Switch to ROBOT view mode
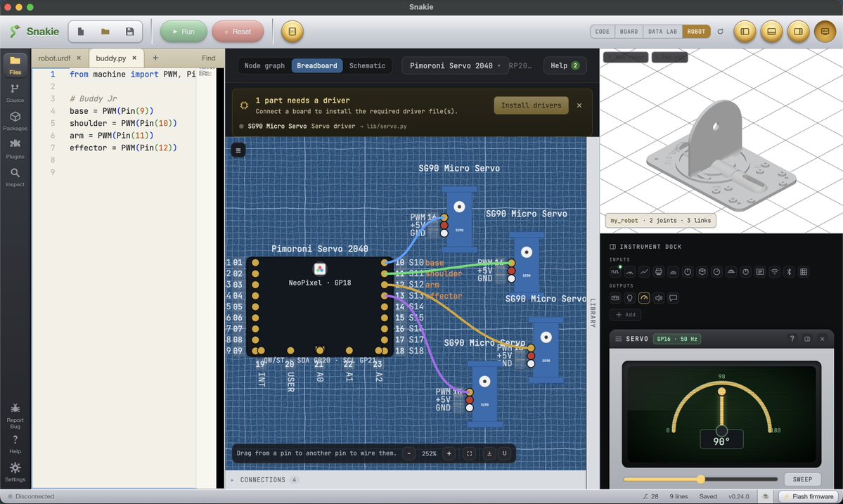 [x=696, y=32]
